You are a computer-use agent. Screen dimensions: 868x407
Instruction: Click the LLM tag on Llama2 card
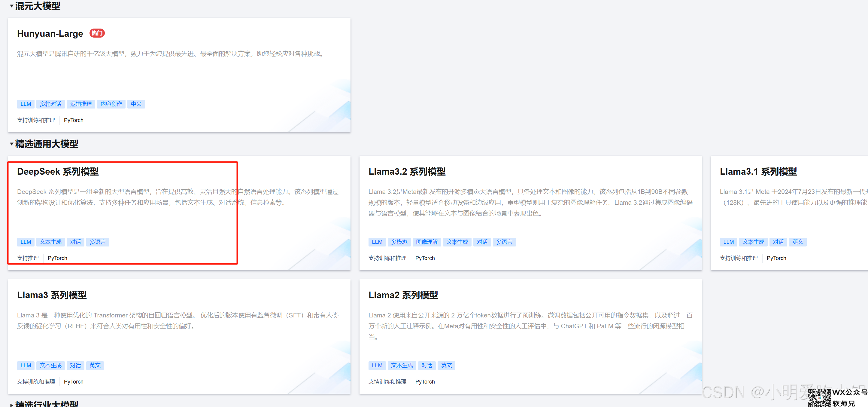point(377,365)
